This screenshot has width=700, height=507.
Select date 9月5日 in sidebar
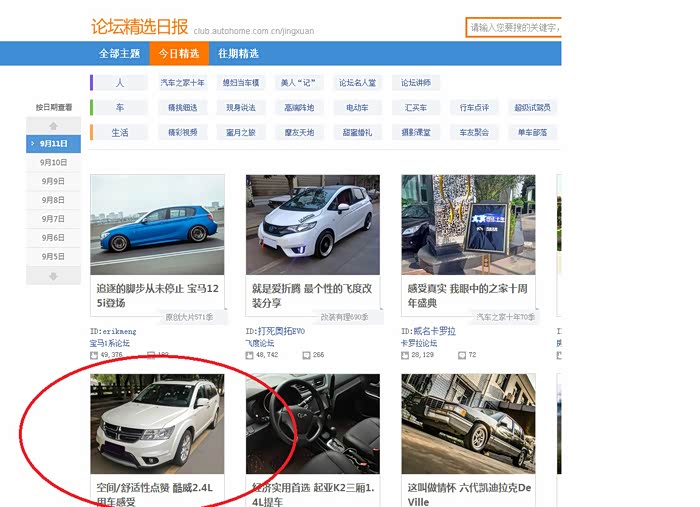click(53, 256)
